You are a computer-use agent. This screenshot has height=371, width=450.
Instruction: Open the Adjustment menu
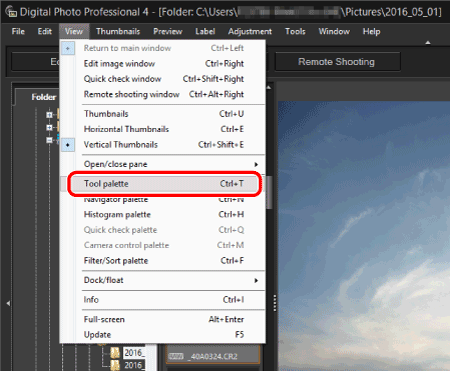coord(250,32)
